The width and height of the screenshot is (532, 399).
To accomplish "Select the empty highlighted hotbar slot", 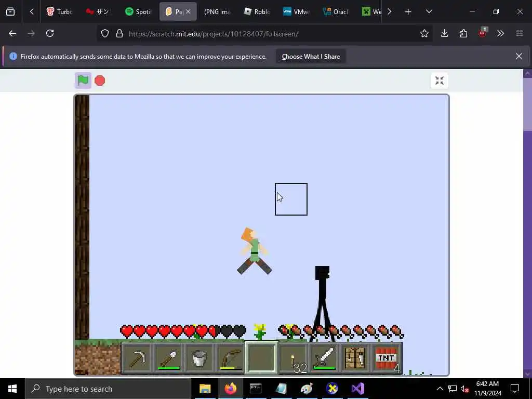I will point(261,358).
